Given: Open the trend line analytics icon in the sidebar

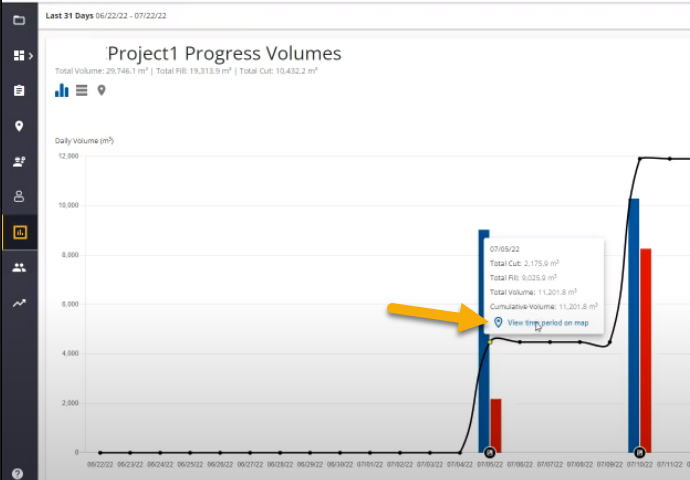Looking at the screenshot, I should pyautogui.click(x=19, y=303).
